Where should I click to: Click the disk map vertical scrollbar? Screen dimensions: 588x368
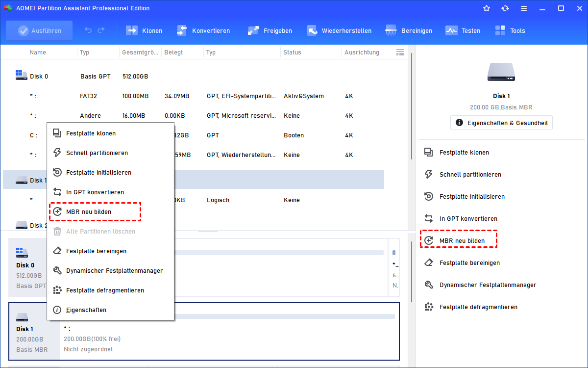pyautogui.click(x=411, y=272)
